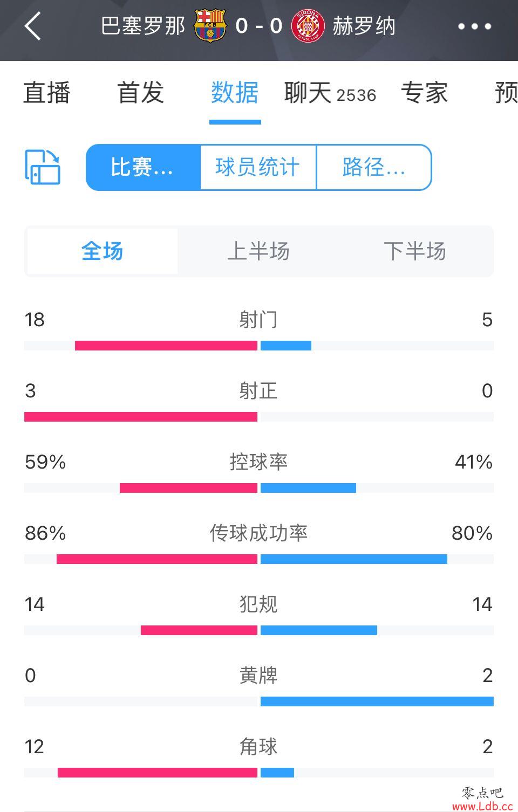Switch to 路径 segment
The height and width of the screenshot is (812, 518).
374,167
